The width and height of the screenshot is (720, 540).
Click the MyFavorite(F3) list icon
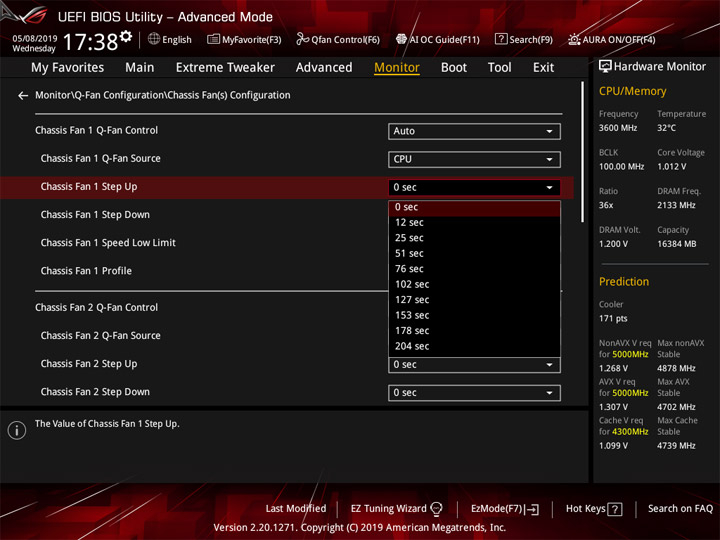click(213, 39)
